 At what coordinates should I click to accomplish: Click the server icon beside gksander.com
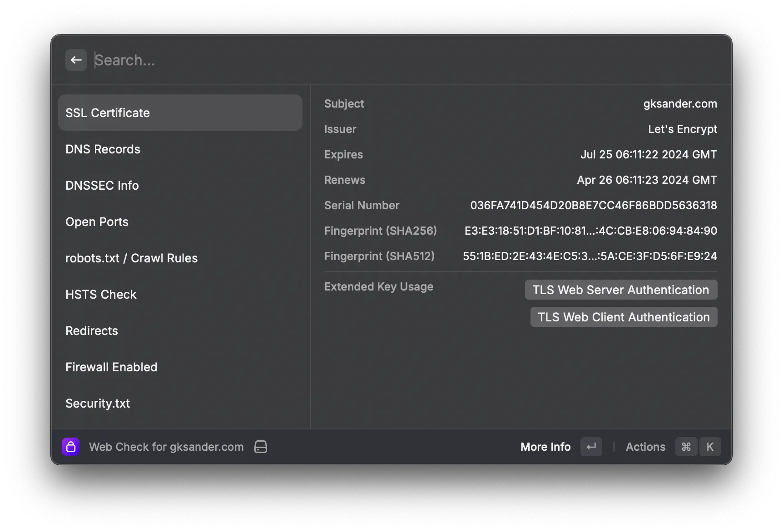261,447
